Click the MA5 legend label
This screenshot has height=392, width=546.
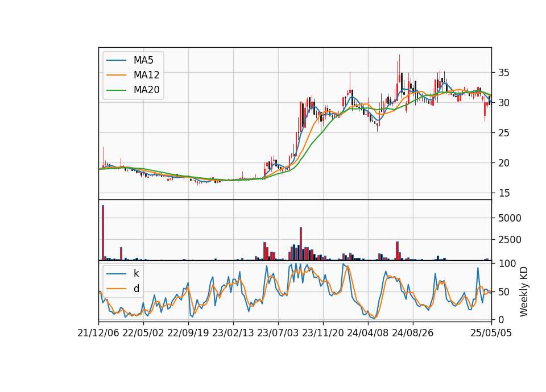pos(143,60)
